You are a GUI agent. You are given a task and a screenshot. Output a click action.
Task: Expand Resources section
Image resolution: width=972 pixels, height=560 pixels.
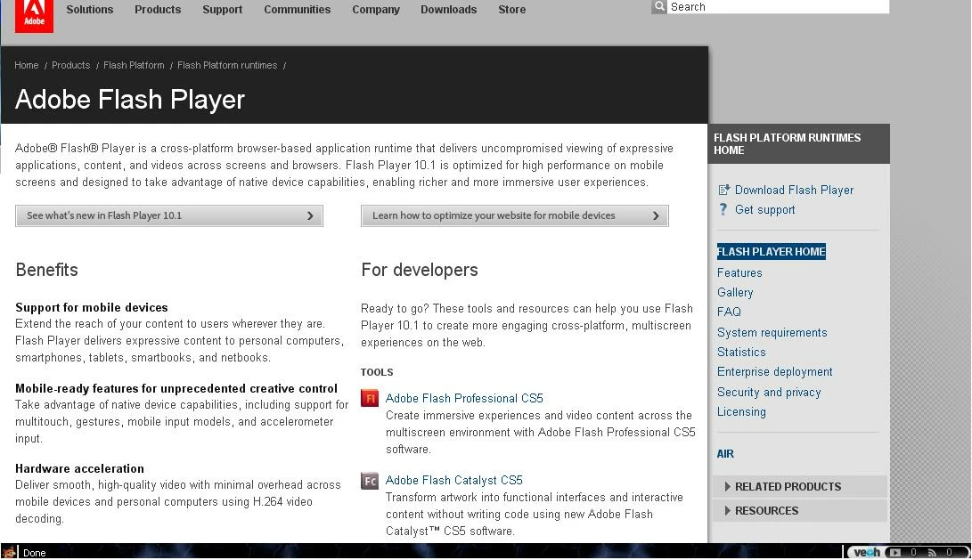[800, 511]
